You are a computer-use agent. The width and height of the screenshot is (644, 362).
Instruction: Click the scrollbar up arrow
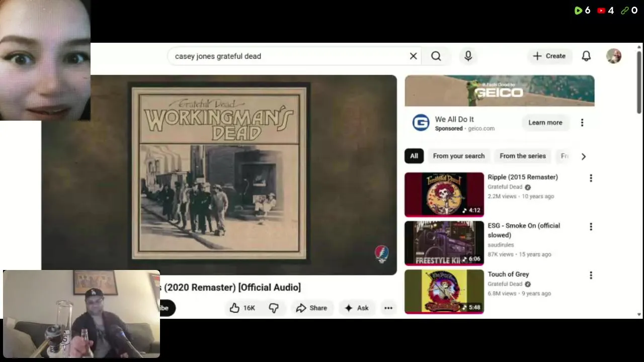point(639,46)
